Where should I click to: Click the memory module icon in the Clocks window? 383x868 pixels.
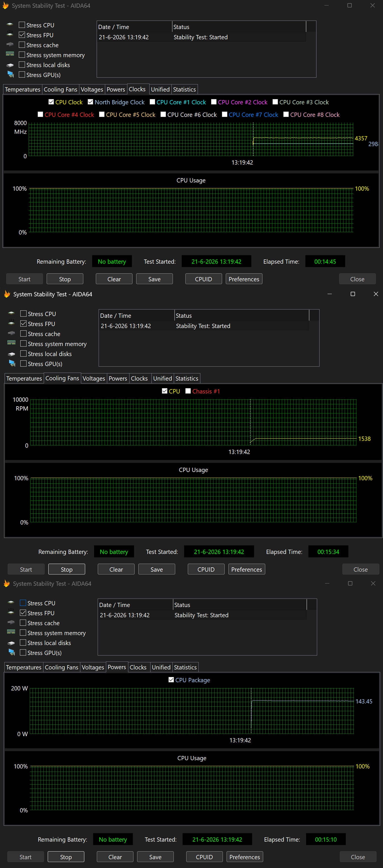(10, 54)
